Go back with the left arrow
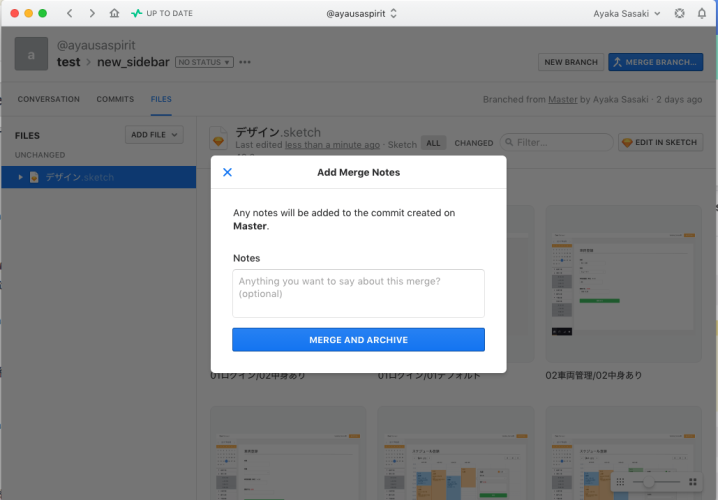 pos(70,13)
